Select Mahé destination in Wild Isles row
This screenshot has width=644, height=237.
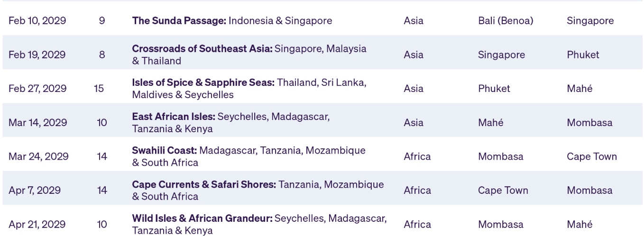click(580, 224)
